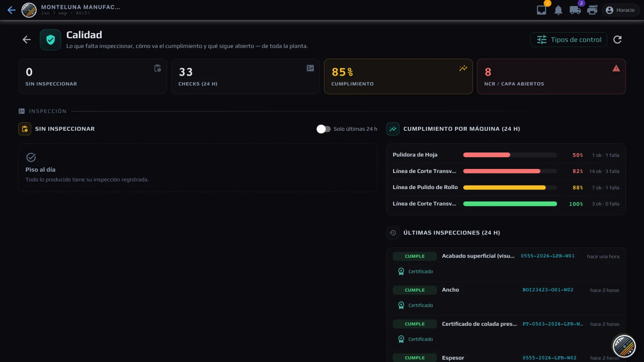The width and height of the screenshot is (644, 362).
Task: Open the delivery truck icon
Action: click(x=575, y=10)
